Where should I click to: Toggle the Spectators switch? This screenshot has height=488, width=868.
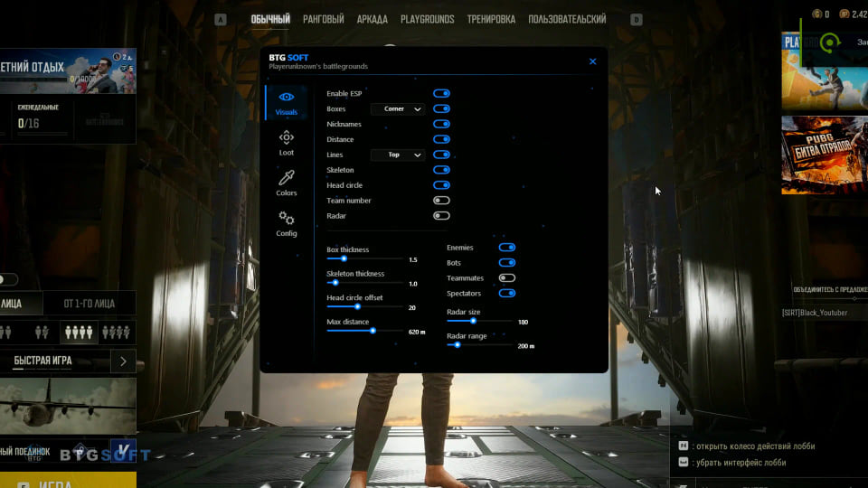(506, 293)
